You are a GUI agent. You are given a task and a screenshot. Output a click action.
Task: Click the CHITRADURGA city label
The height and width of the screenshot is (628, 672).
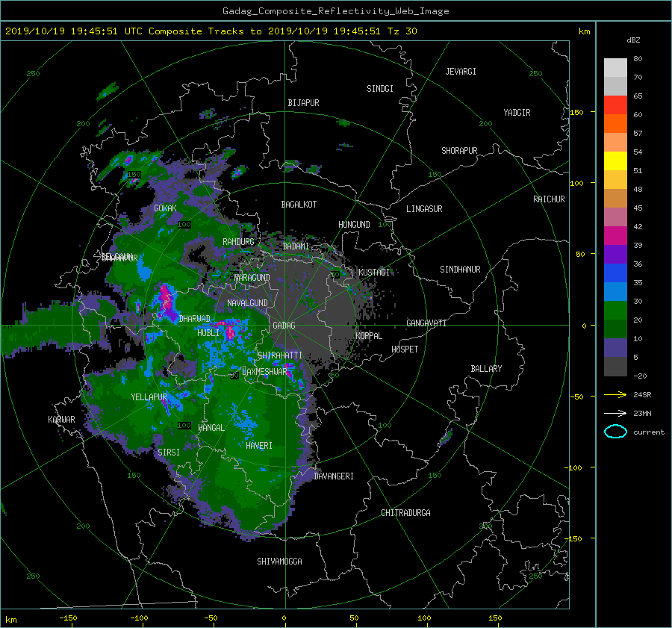pyautogui.click(x=406, y=513)
